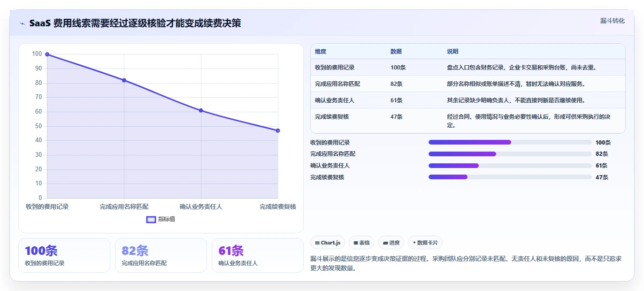
Task: Click the 维度 table column header
Action: pos(321,52)
